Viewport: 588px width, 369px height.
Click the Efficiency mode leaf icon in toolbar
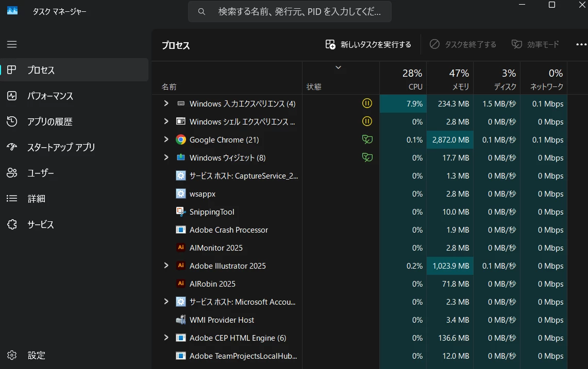coord(517,45)
